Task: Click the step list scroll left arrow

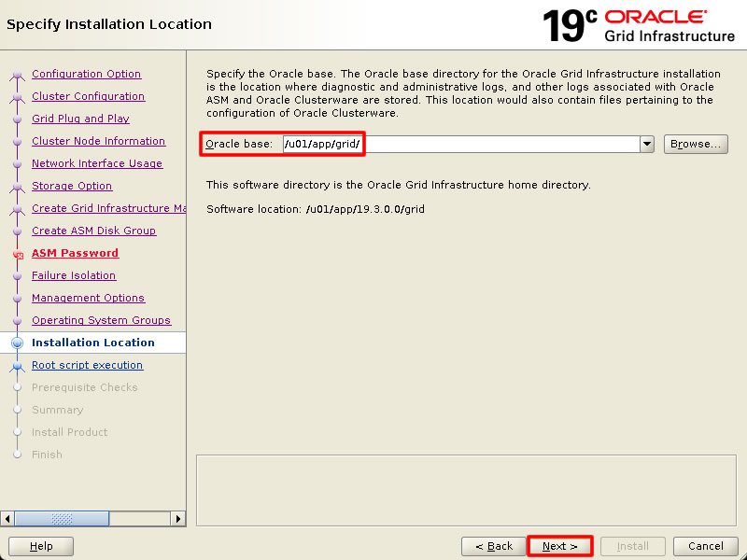Action: tap(7, 519)
